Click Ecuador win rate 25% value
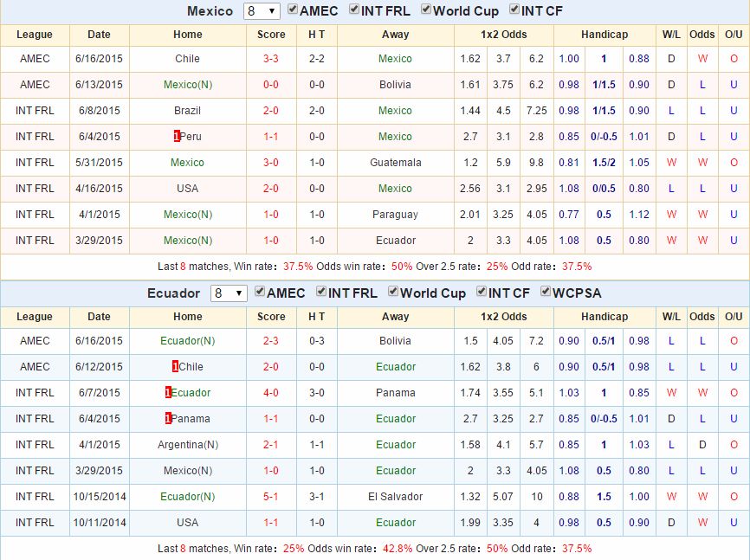Image resolution: width=750 pixels, height=560 pixels. point(294,549)
